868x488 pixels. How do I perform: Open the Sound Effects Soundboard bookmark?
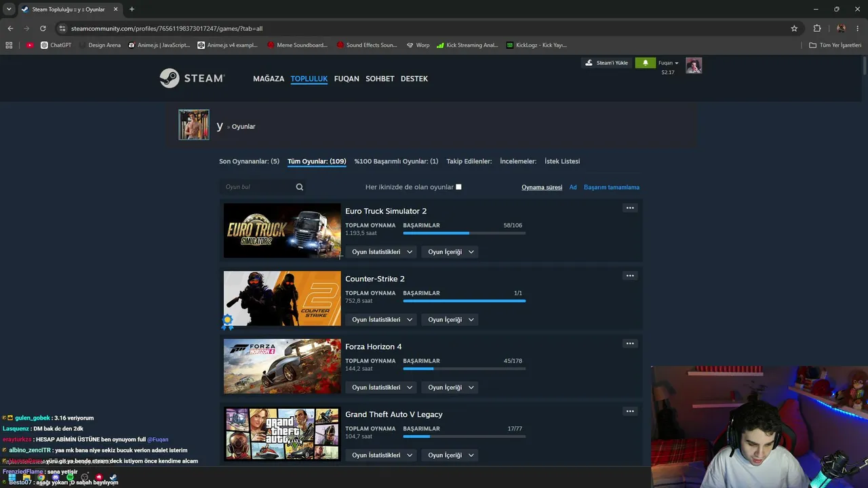367,45
